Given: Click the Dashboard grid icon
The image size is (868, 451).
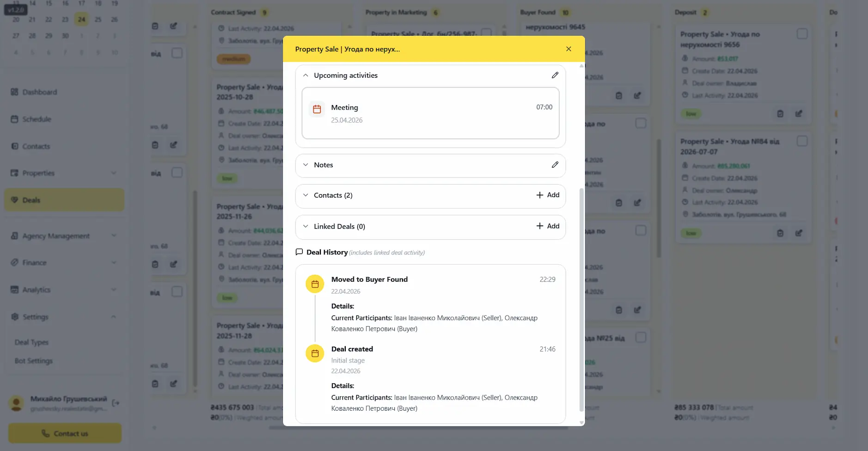Looking at the screenshot, I should (x=14, y=92).
